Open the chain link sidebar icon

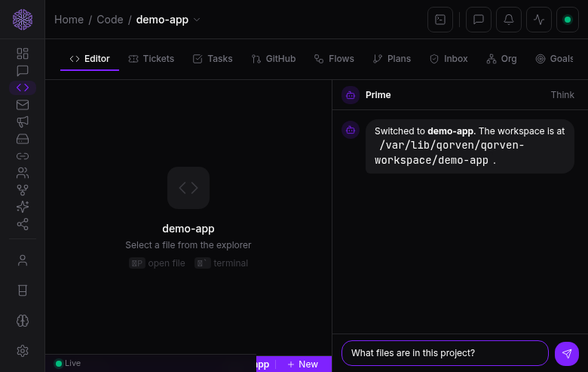point(23,155)
